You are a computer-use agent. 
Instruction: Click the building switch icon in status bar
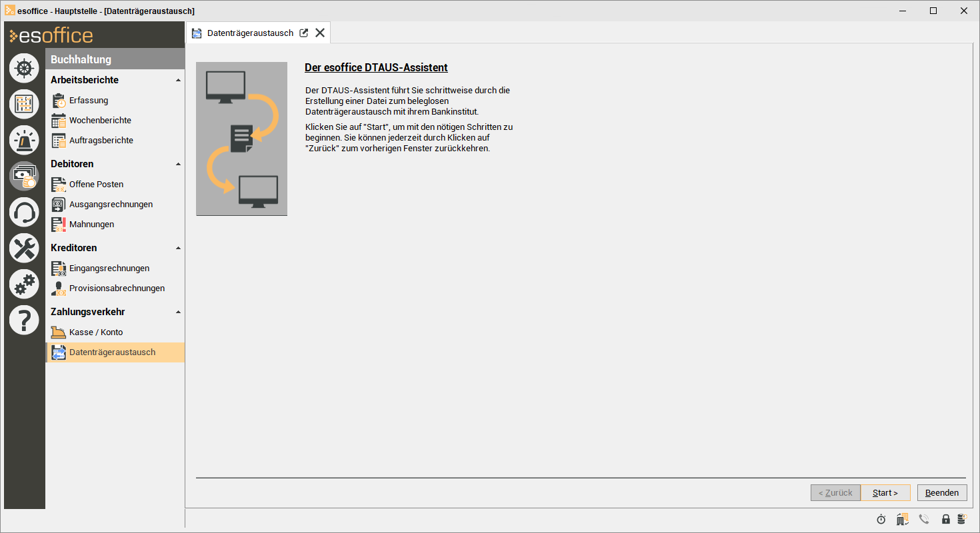point(903,519)
